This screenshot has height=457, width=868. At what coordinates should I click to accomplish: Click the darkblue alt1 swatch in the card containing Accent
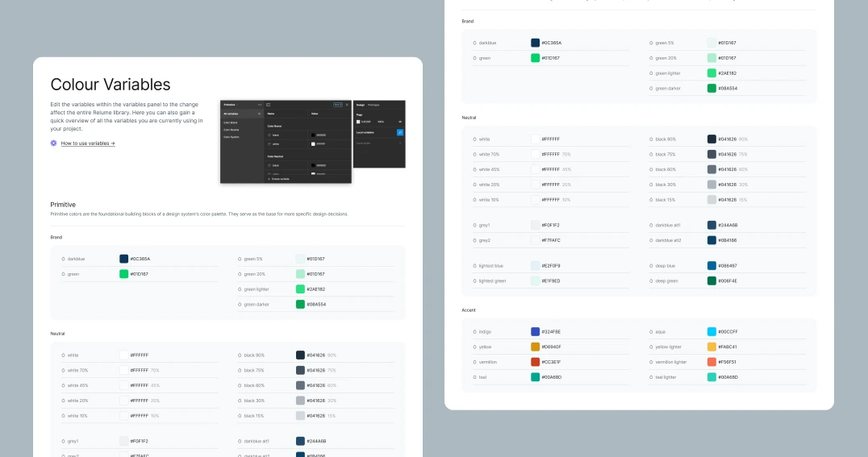712,225
